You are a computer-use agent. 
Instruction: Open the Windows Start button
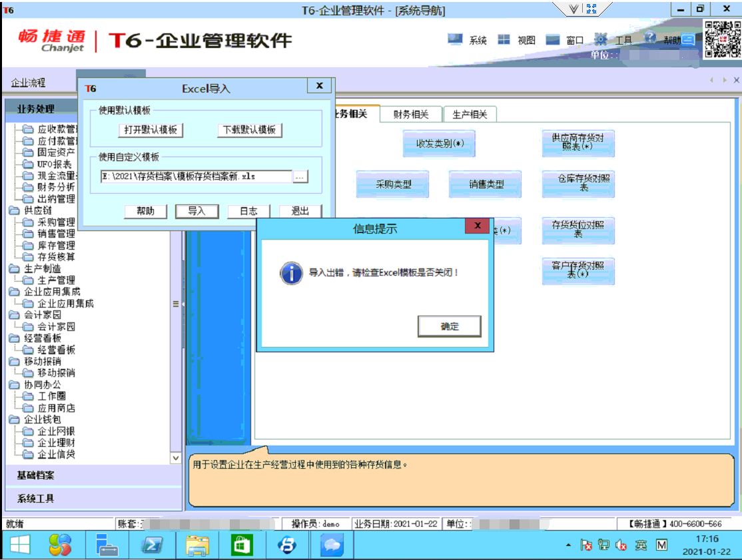[20, 545]
